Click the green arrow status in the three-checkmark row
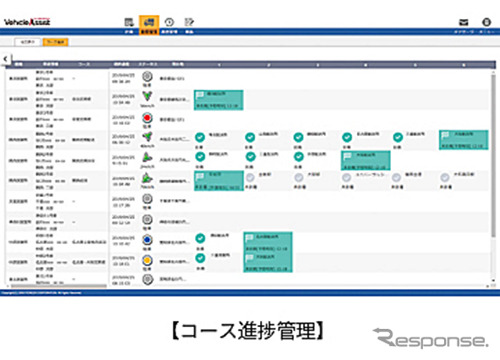The image size is (500, 360). pos(147,157)
